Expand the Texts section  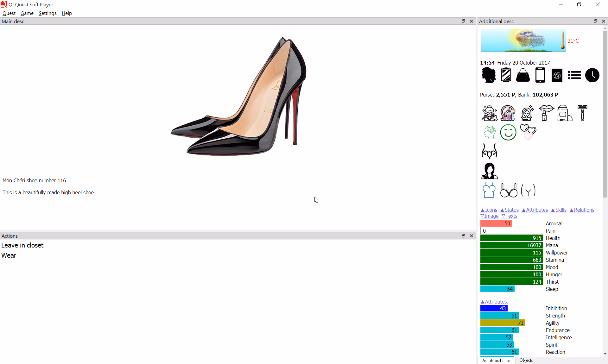click(509, 216)
